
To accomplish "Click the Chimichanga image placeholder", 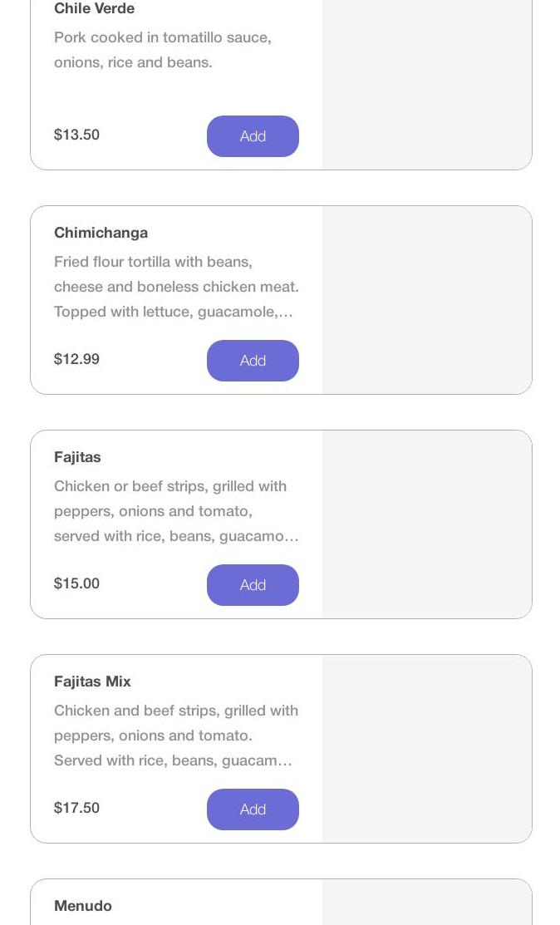I will click(x=427, y=300).
